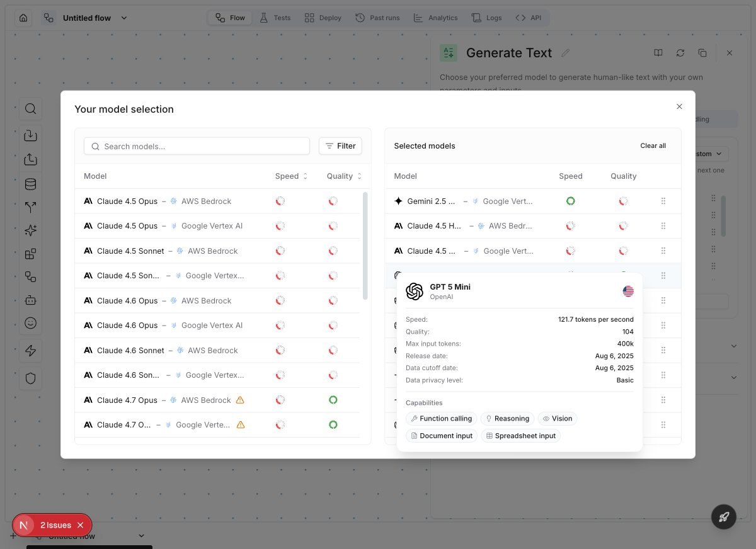Open the shield icon in left sidebar
The image size is (756, 549).
(30, 378)
